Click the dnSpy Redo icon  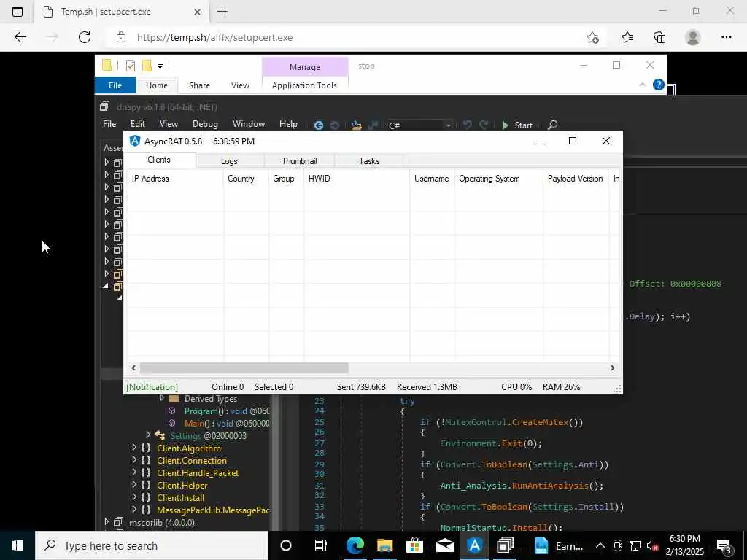coord(484,125)
